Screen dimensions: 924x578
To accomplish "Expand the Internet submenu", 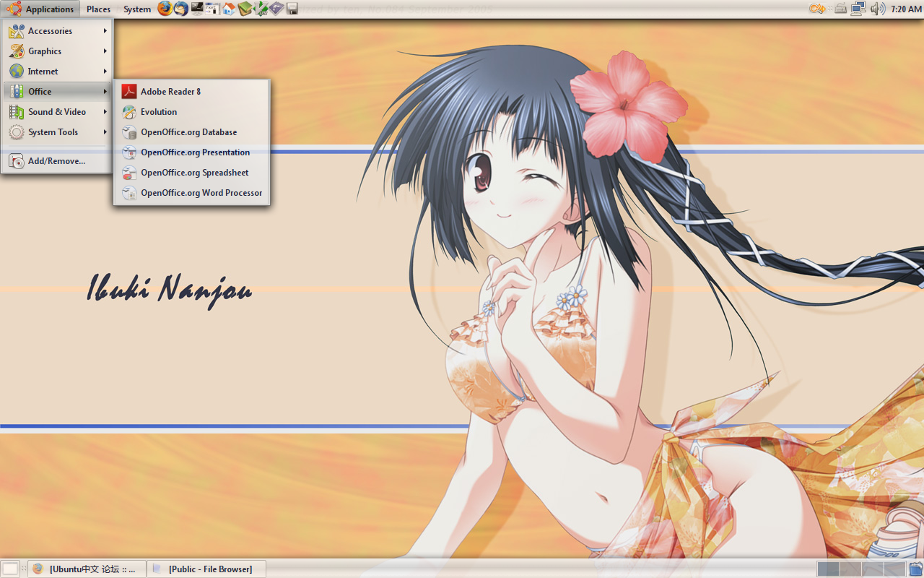I will (58, 72).
